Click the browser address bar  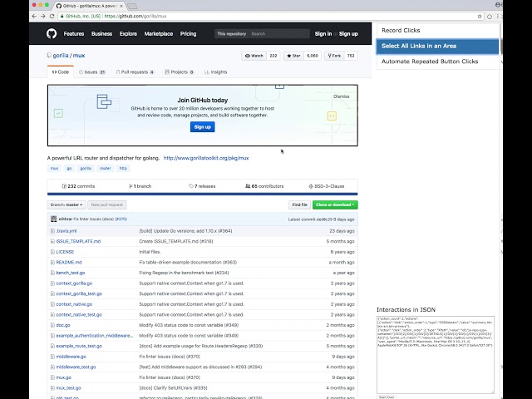click(x=268, y=16)
